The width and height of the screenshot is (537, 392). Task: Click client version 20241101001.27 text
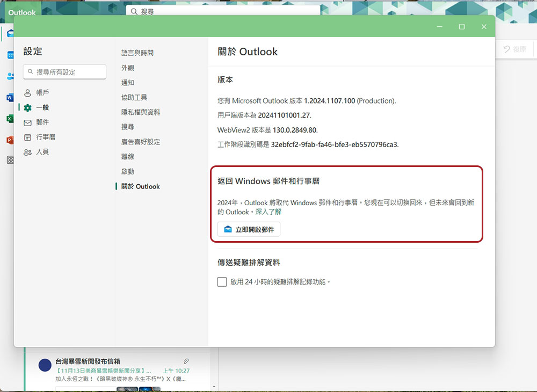(x=284, y=115)
